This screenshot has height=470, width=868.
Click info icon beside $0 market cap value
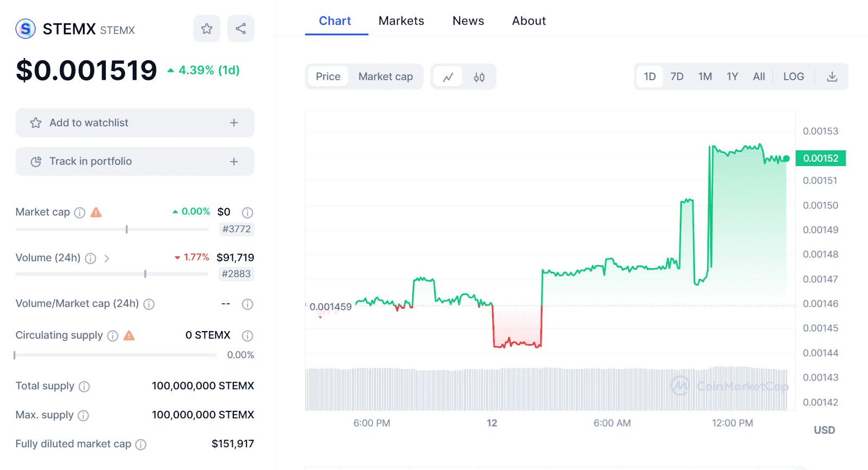point(247,213)
